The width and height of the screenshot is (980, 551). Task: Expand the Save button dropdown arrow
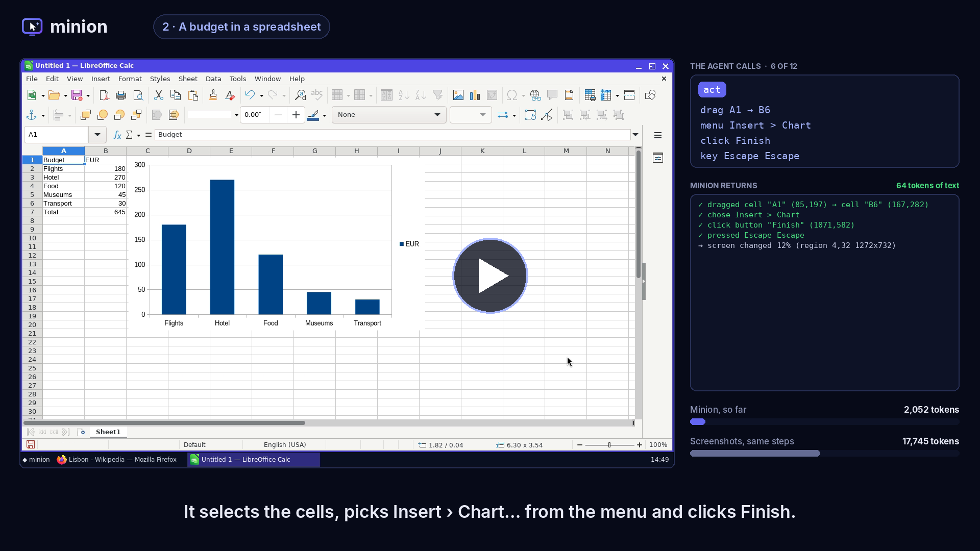tap(88, 96)
